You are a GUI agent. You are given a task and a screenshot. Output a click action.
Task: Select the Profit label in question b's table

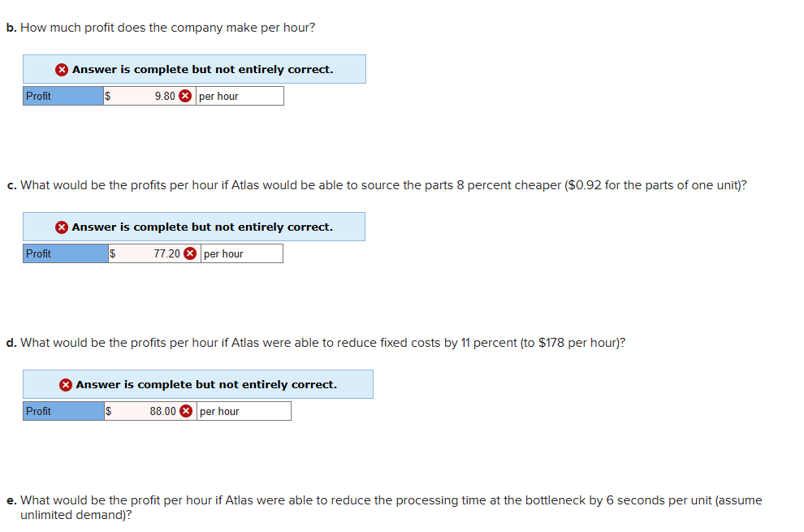point(63,95)
